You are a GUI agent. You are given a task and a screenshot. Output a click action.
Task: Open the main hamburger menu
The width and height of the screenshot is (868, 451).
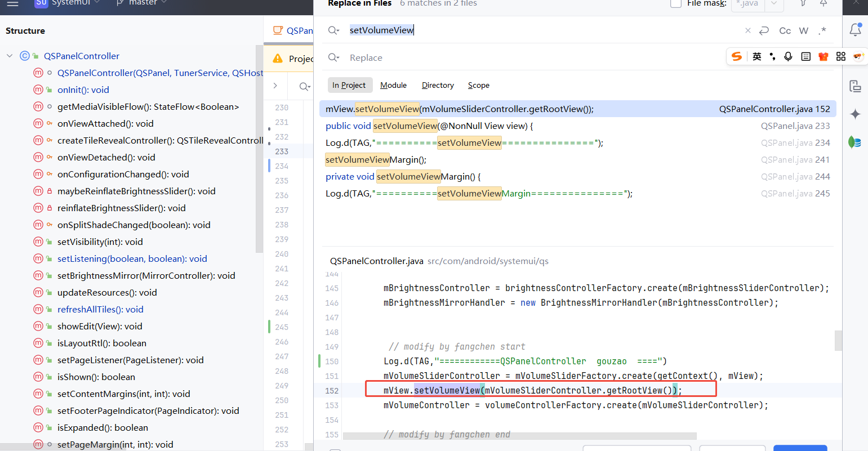click(12, 3)
